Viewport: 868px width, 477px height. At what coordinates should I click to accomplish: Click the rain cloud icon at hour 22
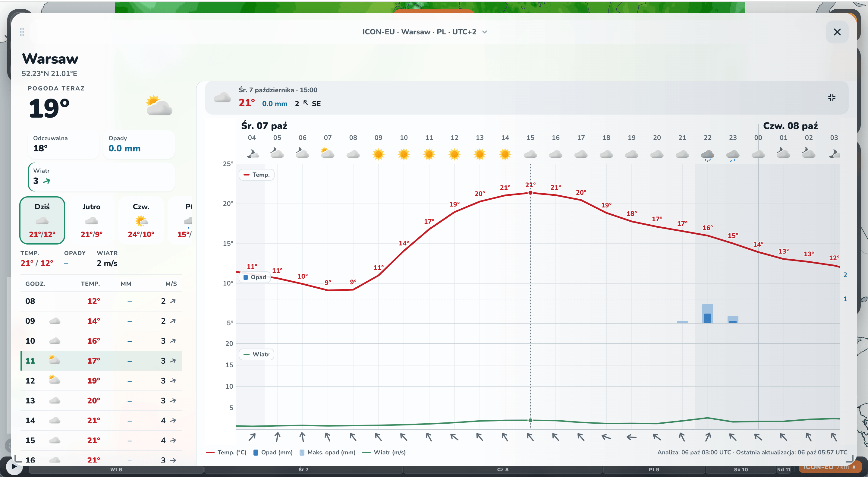pos(708,155)
